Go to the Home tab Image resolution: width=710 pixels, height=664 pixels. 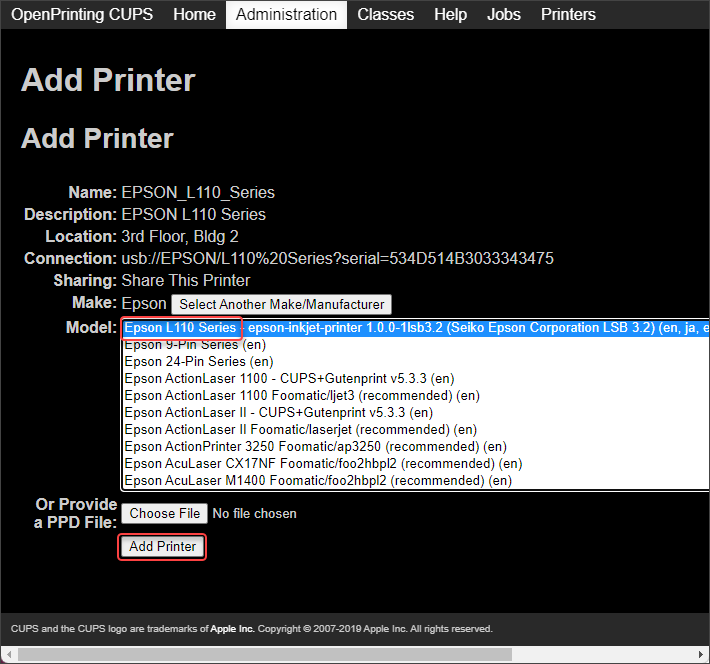coord(194,14)
